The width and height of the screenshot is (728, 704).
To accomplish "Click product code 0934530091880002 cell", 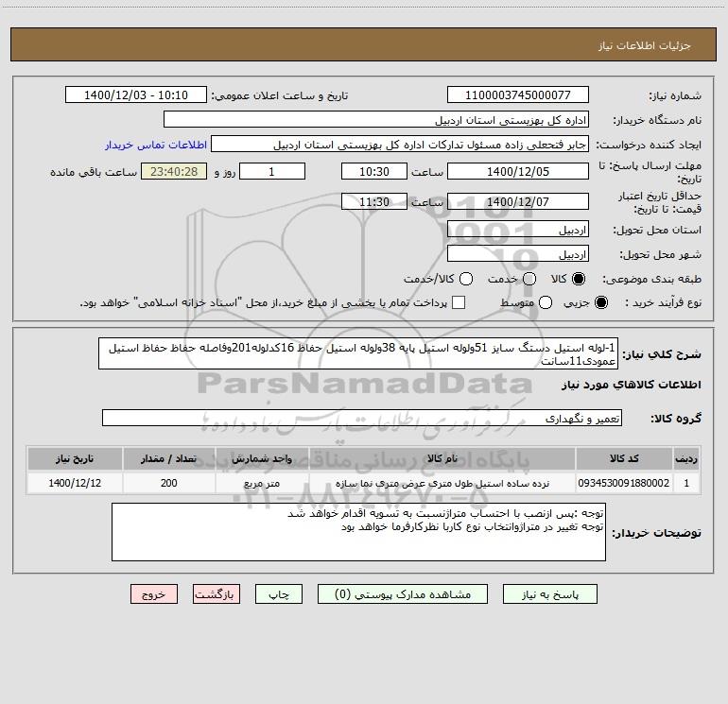I will [x=624, y=483].
